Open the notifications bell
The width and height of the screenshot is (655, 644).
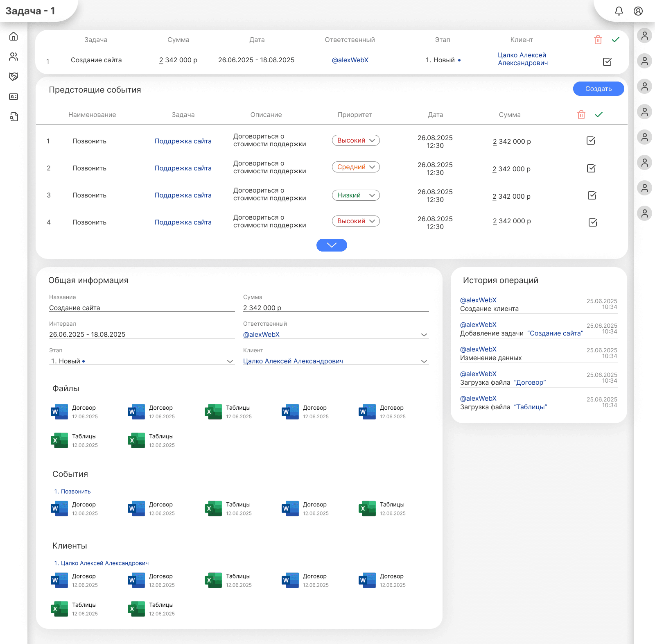pos(619,11)
